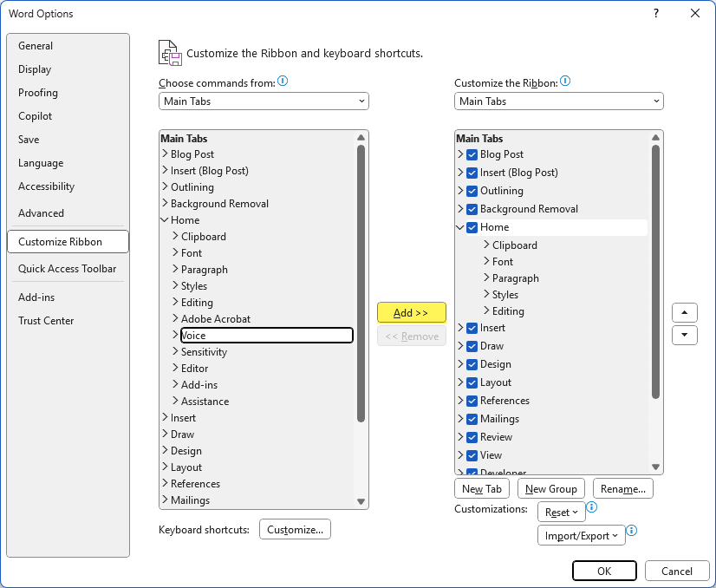Expand the Insert tab chevron in right list
716x588 pixels.
pos(460,328)
